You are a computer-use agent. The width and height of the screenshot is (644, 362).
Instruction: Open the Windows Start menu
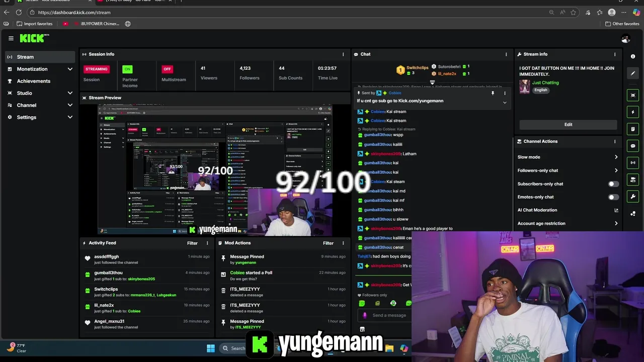click(x=210, y=348)
